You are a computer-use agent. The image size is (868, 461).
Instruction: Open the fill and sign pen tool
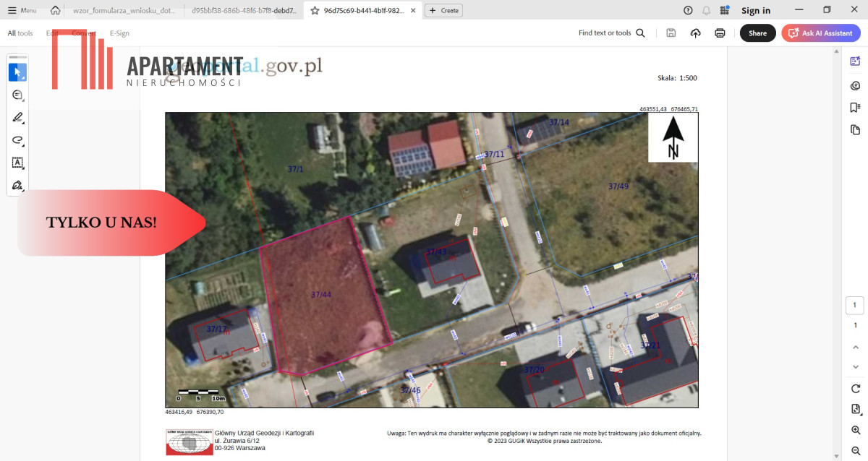tap(17, 186)
